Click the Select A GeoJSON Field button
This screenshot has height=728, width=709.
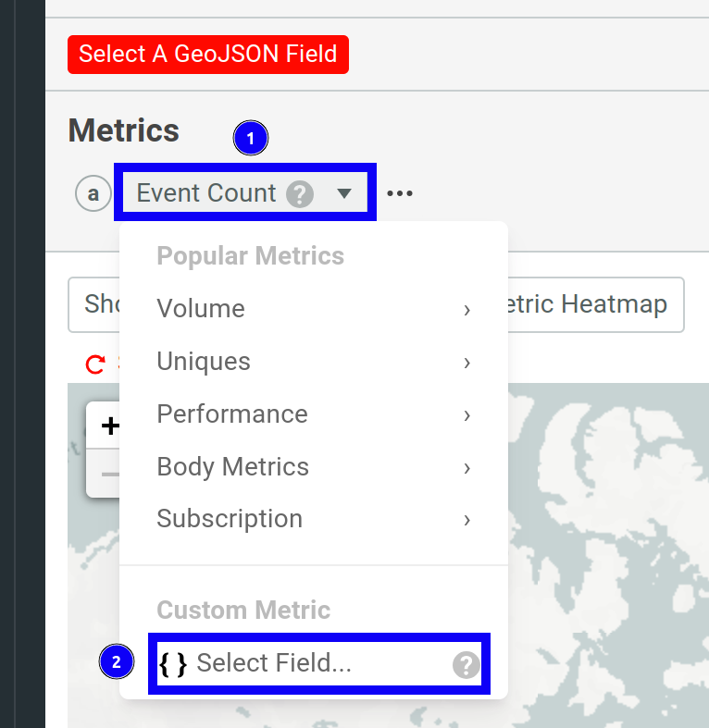pyautogui.click(x=208, y=55)
